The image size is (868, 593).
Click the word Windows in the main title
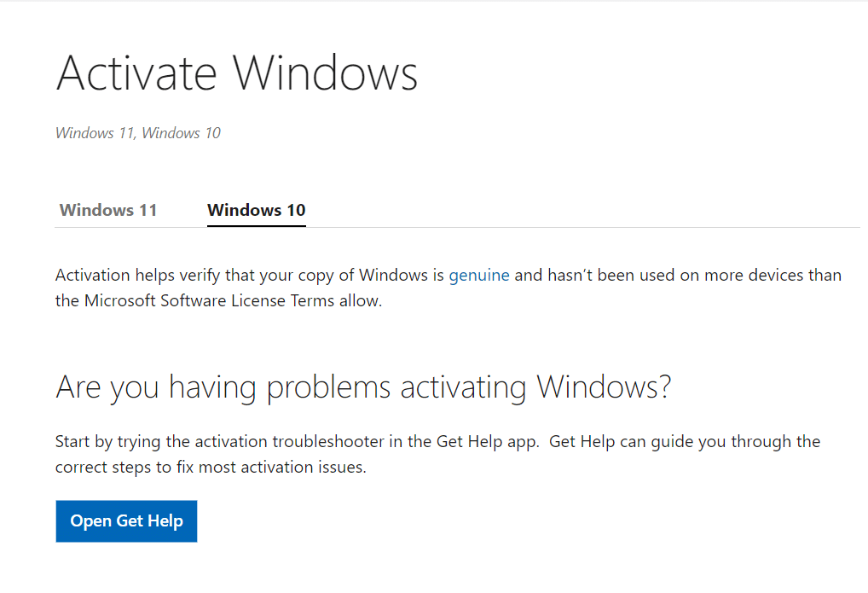point(325,73)
